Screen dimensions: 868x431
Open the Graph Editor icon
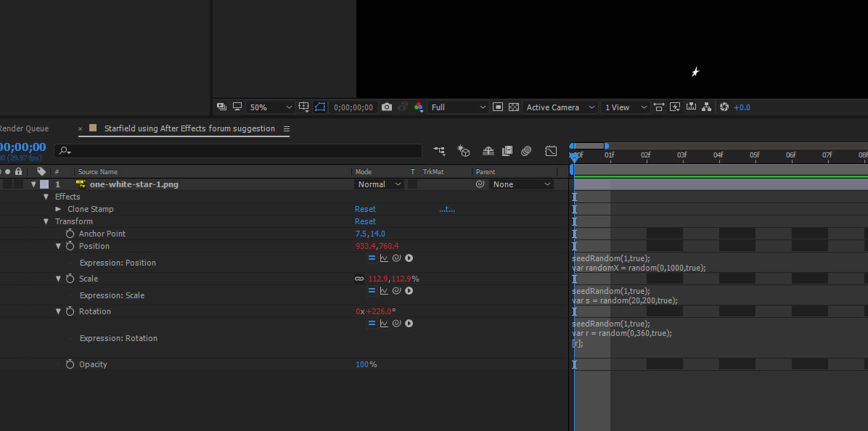pos(551,150)
